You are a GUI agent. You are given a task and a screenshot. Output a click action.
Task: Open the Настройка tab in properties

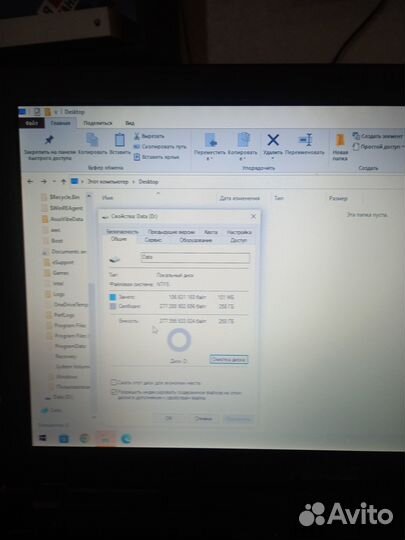point(239,232)
